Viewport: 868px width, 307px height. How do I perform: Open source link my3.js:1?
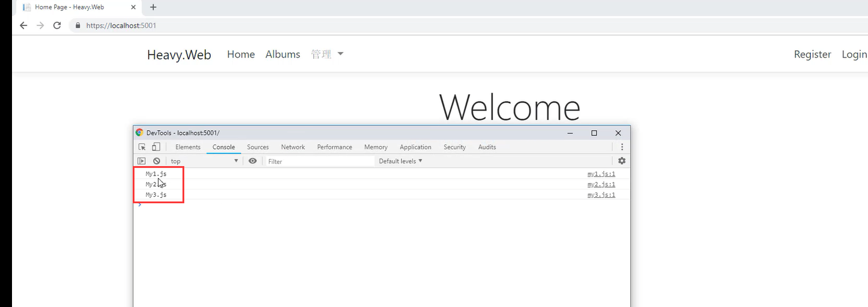[x=601, y=195]
